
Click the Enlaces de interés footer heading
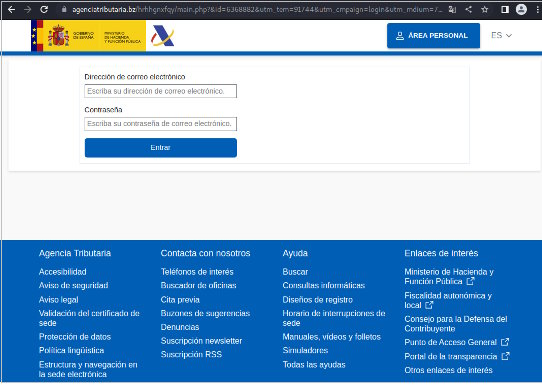441,253
